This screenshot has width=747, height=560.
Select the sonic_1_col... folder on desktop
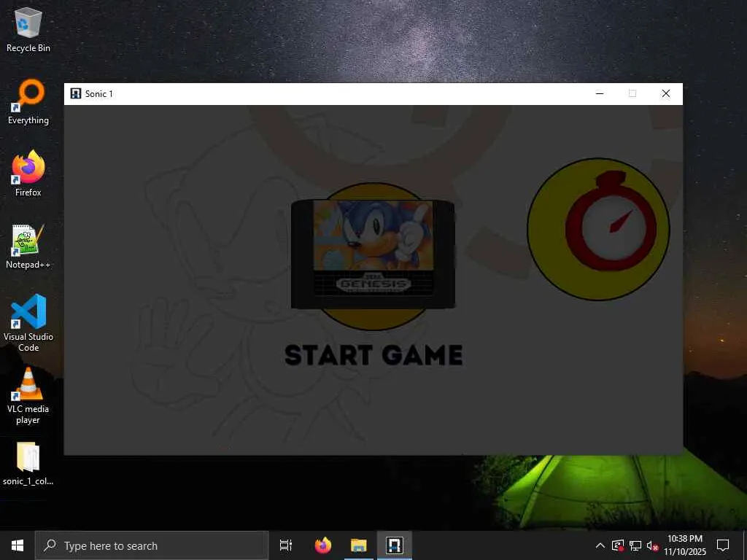click(x=28, y=464)
